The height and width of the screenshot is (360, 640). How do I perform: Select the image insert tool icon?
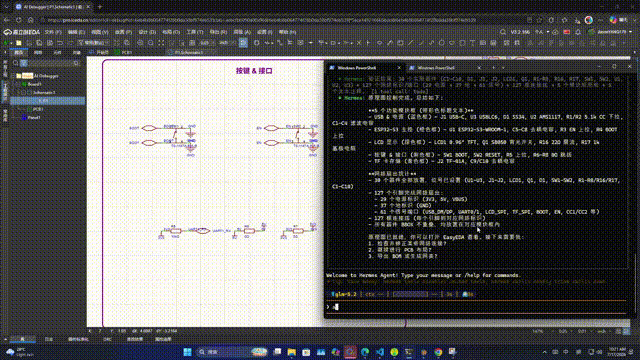tap(482, 42)
